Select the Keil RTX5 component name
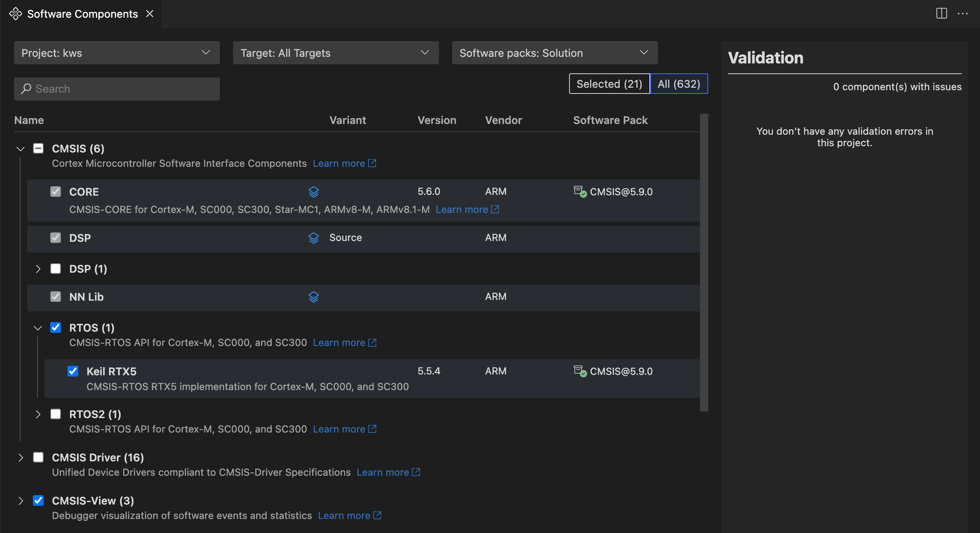The width and height of the screenshot is (980, 533). [111, 371]
